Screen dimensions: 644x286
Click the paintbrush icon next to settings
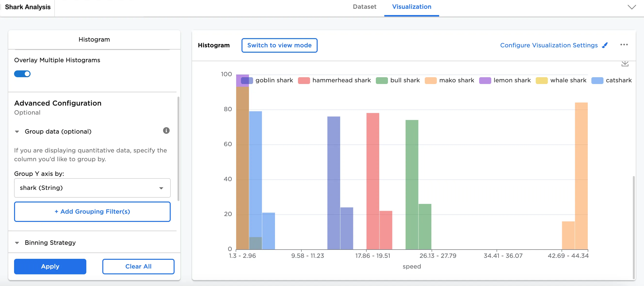tap(605, 45)
